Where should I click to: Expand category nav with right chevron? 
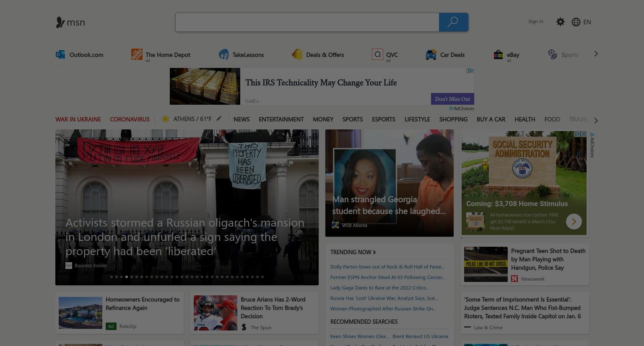[596, 121]
